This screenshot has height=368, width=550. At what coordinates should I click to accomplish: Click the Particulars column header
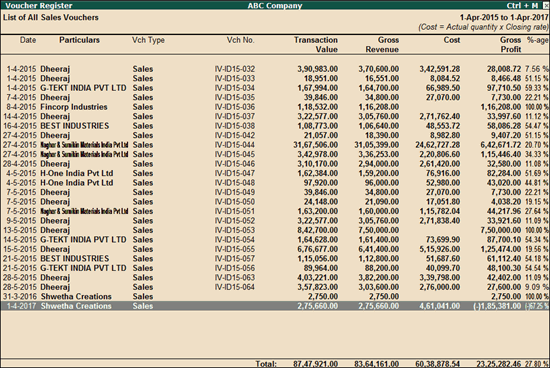79,40
